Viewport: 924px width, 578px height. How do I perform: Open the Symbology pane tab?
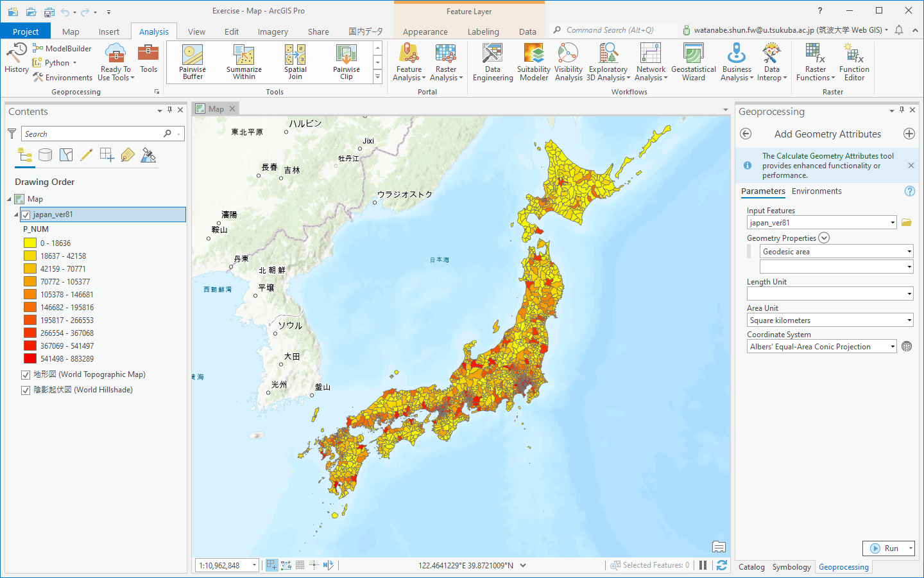[x=791, y=566]
